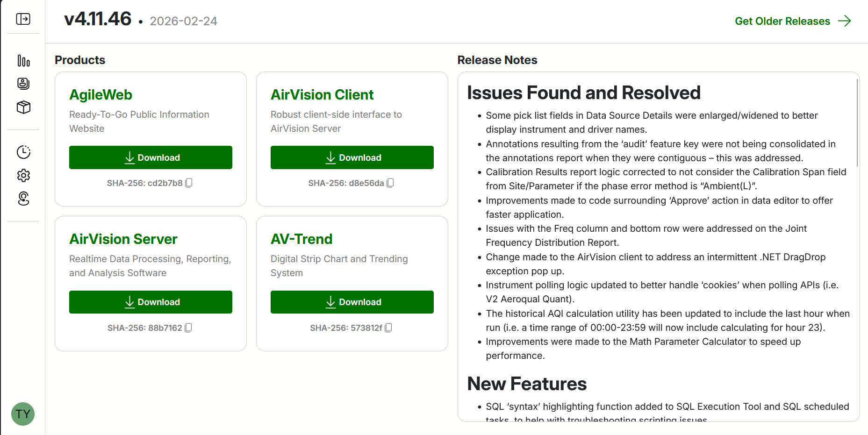Screen dimensions: 868x435
Task: Download the AirVision Client package
Action: (x=352, y=157)
